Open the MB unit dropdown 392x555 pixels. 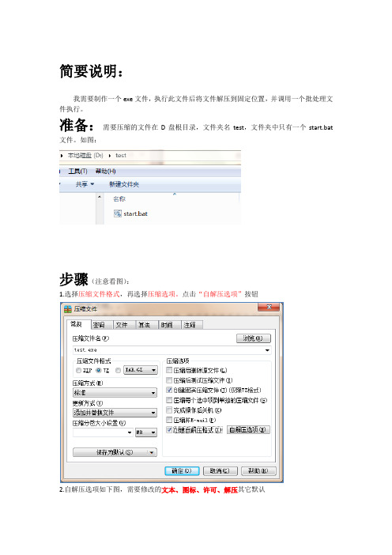[x=146, y=432]
